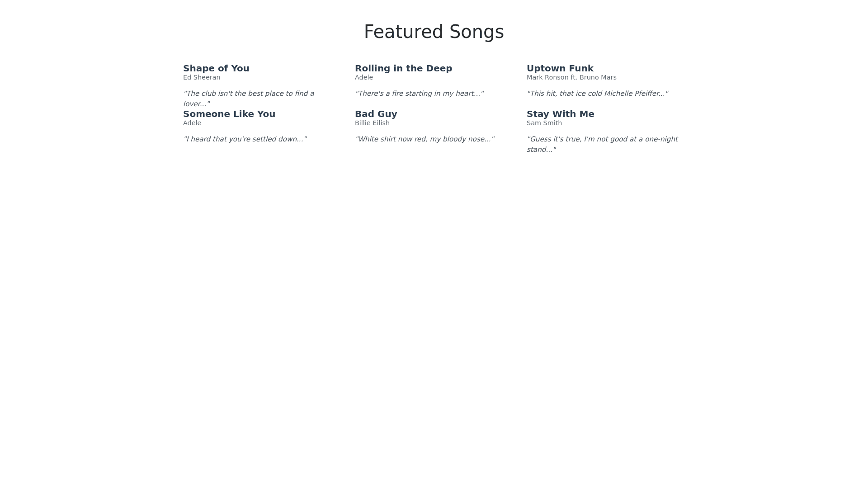Select the Rolling in the Deep title
The height and width of the screenshot is (488, 868).
click(403, 68)
